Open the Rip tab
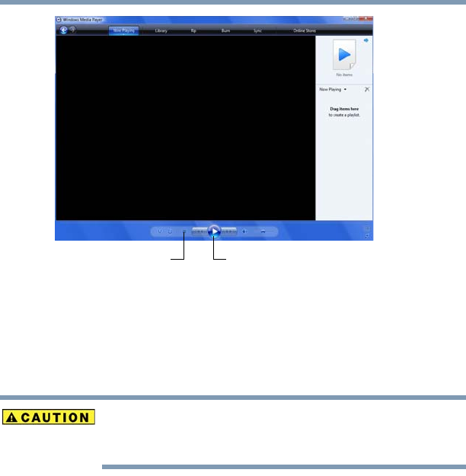 [x=193, y=30]
